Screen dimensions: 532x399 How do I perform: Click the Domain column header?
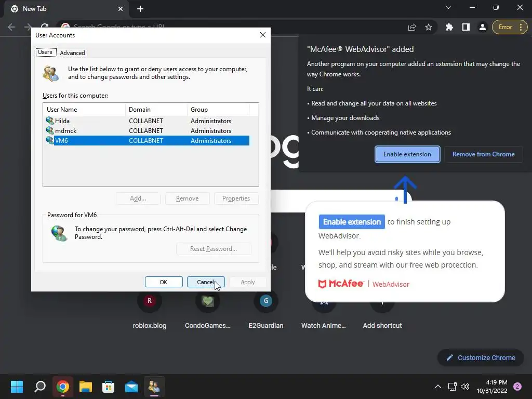[156, 110]
